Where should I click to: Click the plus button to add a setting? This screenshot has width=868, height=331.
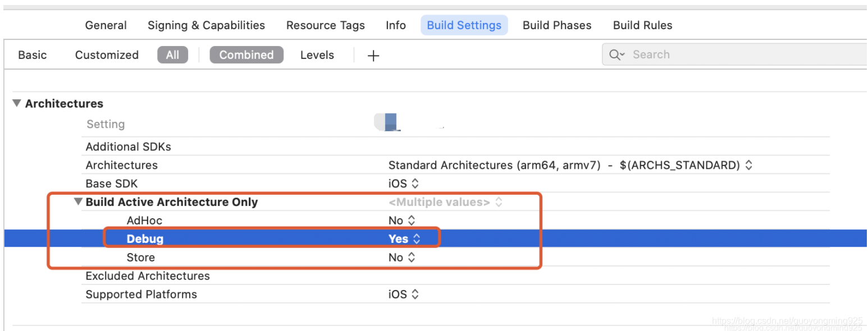point(373,54)
